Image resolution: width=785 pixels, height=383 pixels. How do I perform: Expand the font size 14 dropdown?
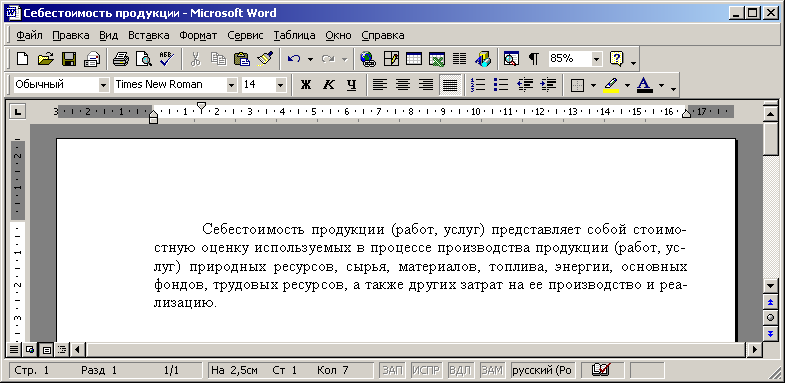pos(280,85)
